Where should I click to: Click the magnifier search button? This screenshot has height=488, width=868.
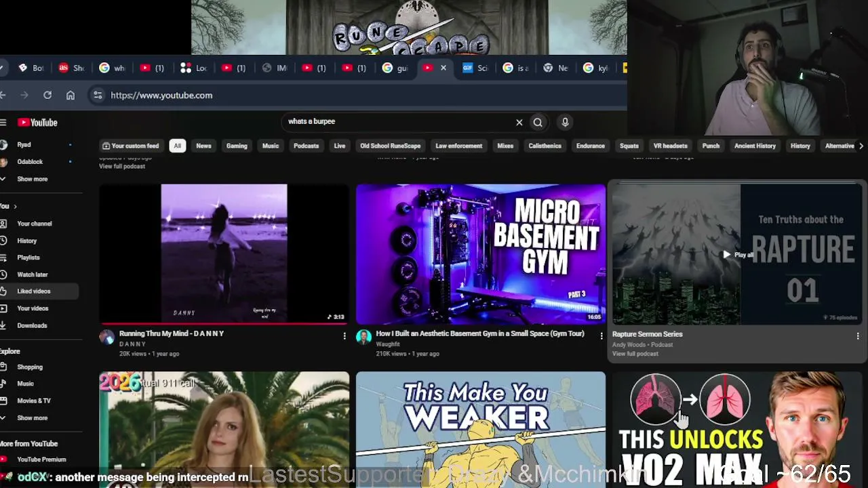click(x=538, y=123)
